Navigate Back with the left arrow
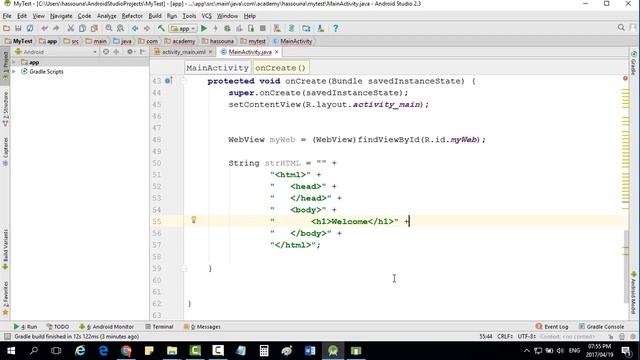Screen dimensions: 640x360 (x=135, y=28)
